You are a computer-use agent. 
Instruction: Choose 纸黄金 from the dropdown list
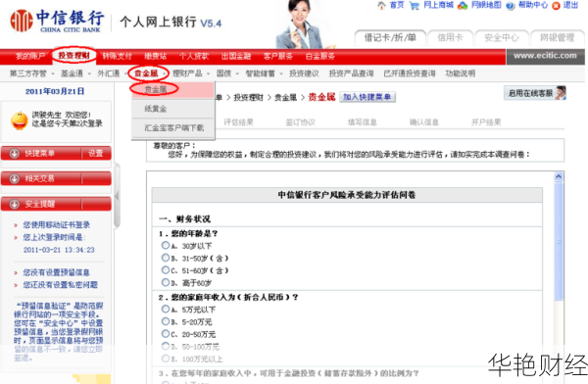(172, 109)
